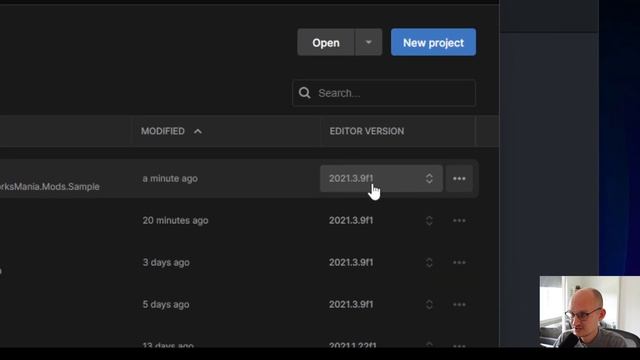Open more options for '5 days ago' project

tap(459, 304)
